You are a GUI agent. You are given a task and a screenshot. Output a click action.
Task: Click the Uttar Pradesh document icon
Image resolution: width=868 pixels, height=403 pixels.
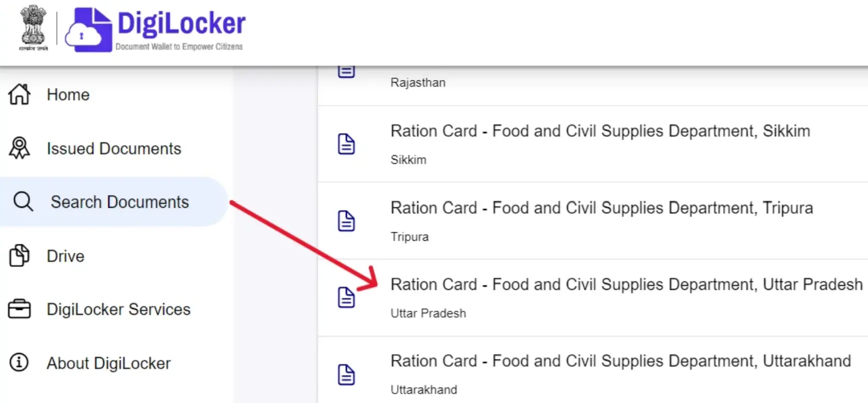tap(347, 297)
